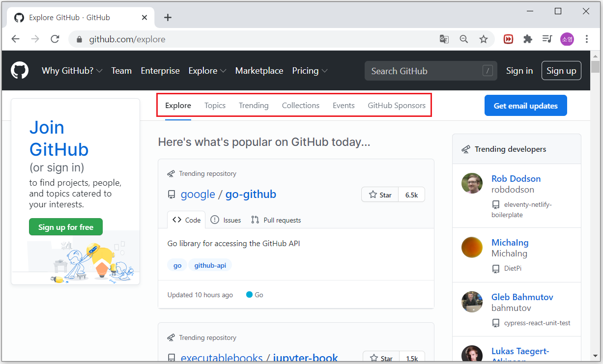The width and height of the screenshot is (603, 364).
Task: Open the media control playlist icon
Action: (x=547, y=39)
